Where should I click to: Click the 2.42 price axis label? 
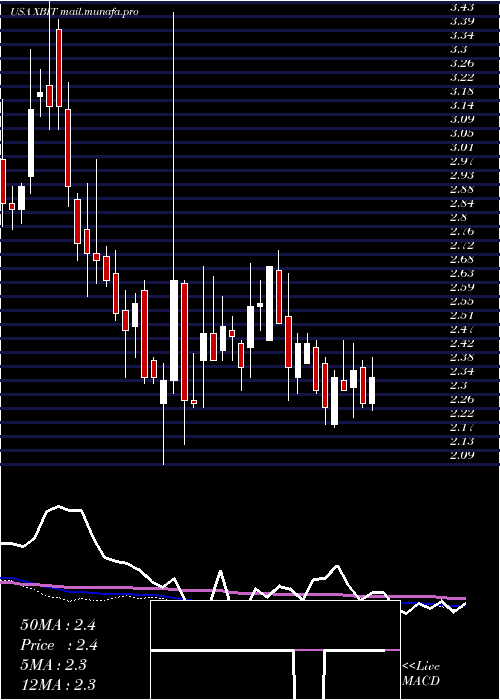462,343
